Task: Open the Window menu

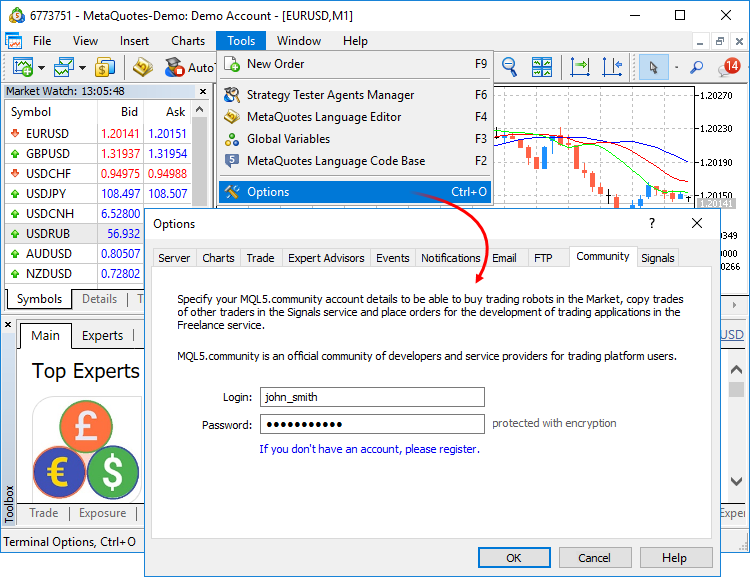Action: pyautogui.click(x=299, y=41)
